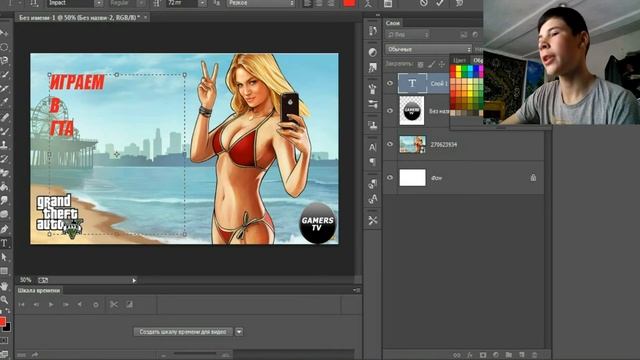Click the 50% zoom level field
This screenshot has height=360, width=640.
(25, 280)
